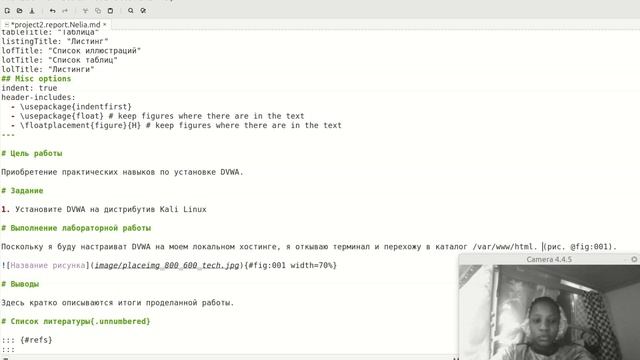This screenshot has width=640, height=360.
Task: Switch to project2.report.Nelia.md tab
Action: (x=56, y=24)
